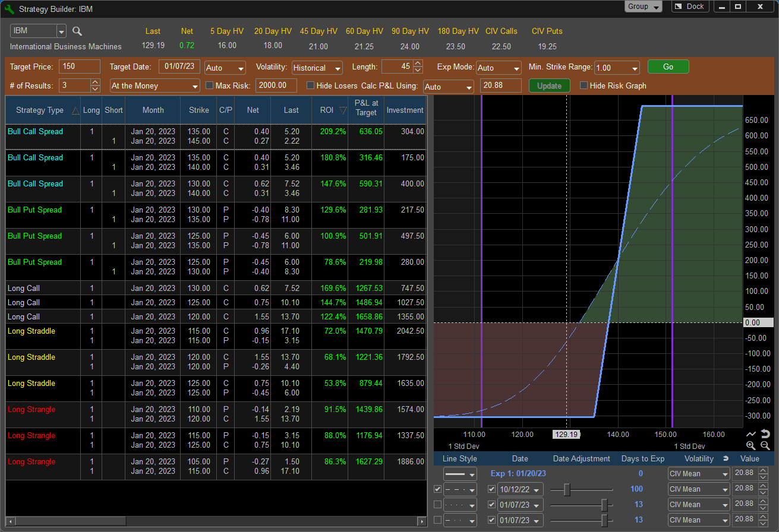Click the Update button
The width and height of the screenshot is (779, 532).
click(x=549, y=86)
